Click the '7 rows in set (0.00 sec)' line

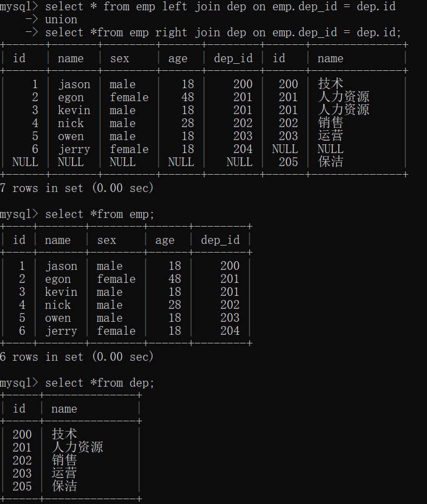point(77,188)
